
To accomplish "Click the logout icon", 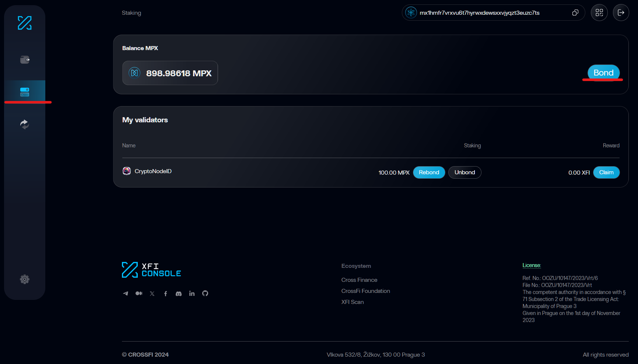I will click(621, 13).
